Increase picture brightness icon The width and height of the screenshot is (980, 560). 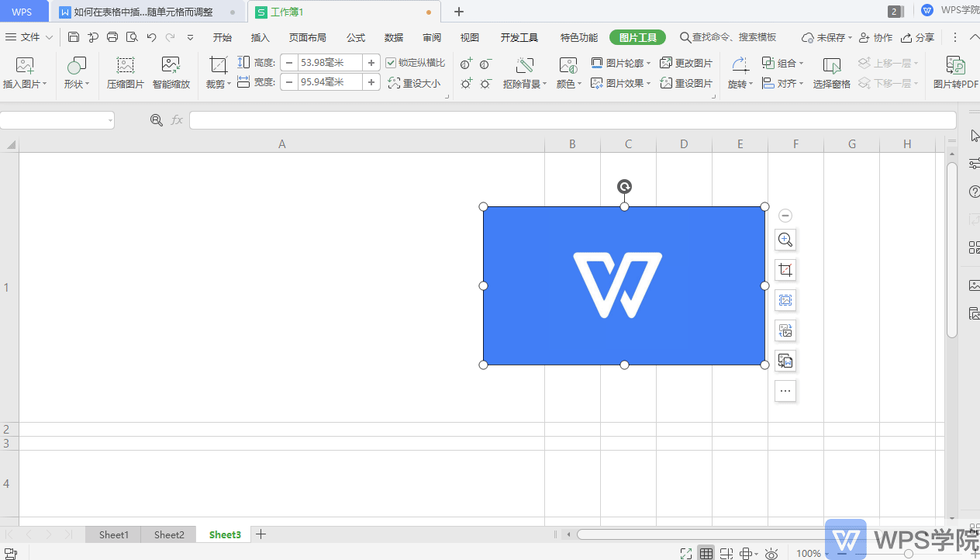pyautogui.click(x=466, y=83)
